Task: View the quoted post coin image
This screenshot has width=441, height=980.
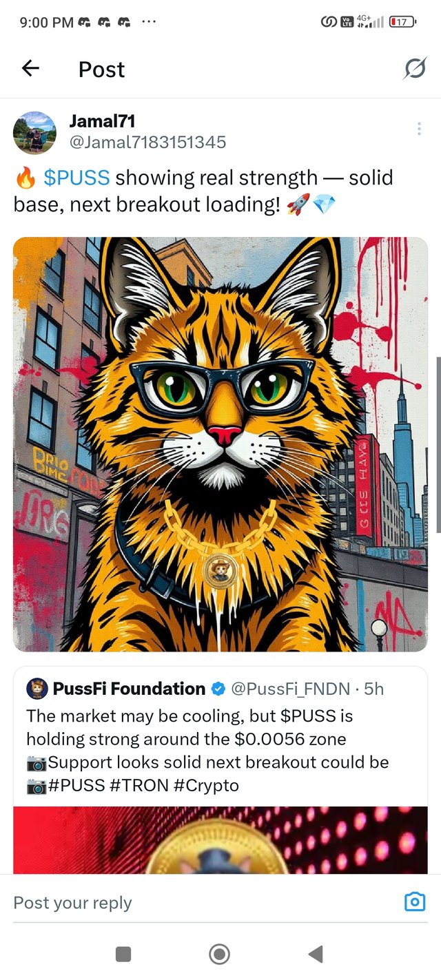Action: click(x=220, y=840)
